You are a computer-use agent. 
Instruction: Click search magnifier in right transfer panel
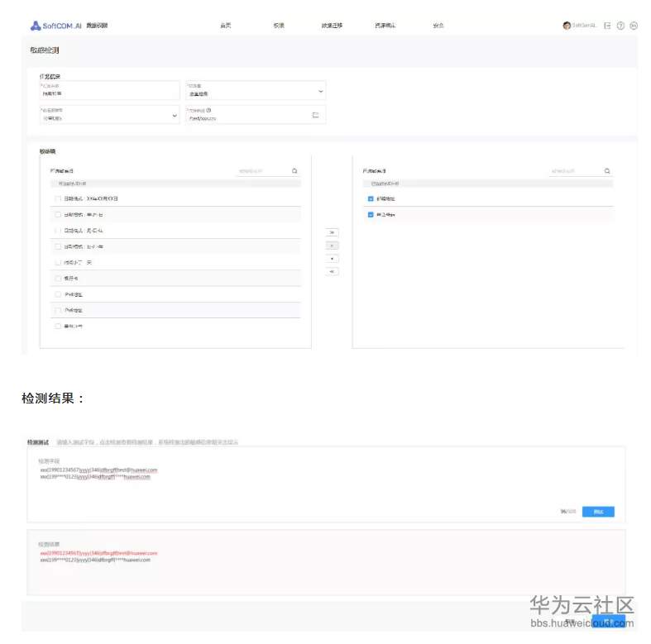(607, 171)
